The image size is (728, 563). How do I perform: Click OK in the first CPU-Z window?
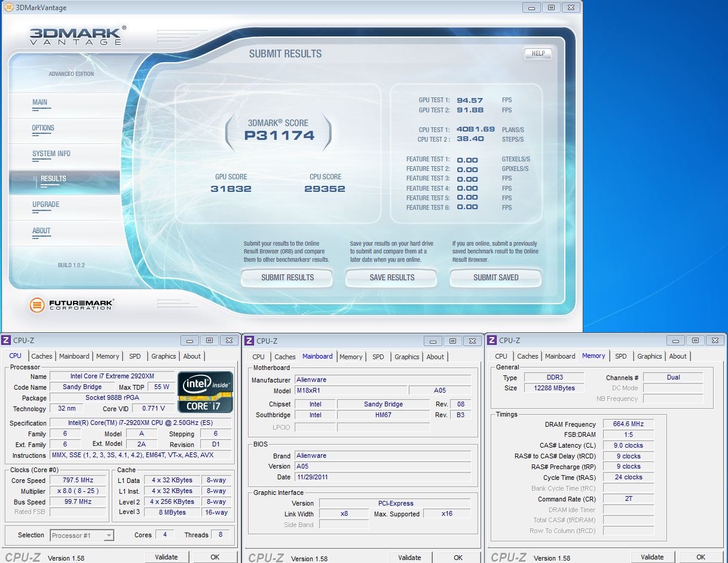click(215, 557)
